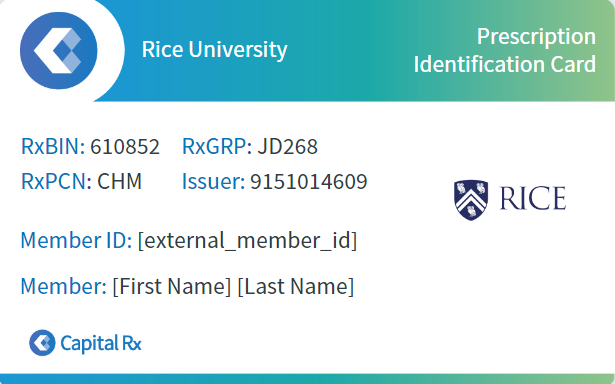Screen dimensions: 615x384
Task: Click the RxBIN label
Action: 53,146
